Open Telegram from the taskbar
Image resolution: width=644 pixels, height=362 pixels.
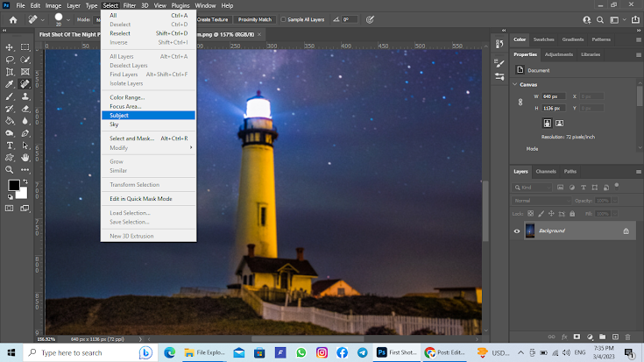[x=362, y=352]
